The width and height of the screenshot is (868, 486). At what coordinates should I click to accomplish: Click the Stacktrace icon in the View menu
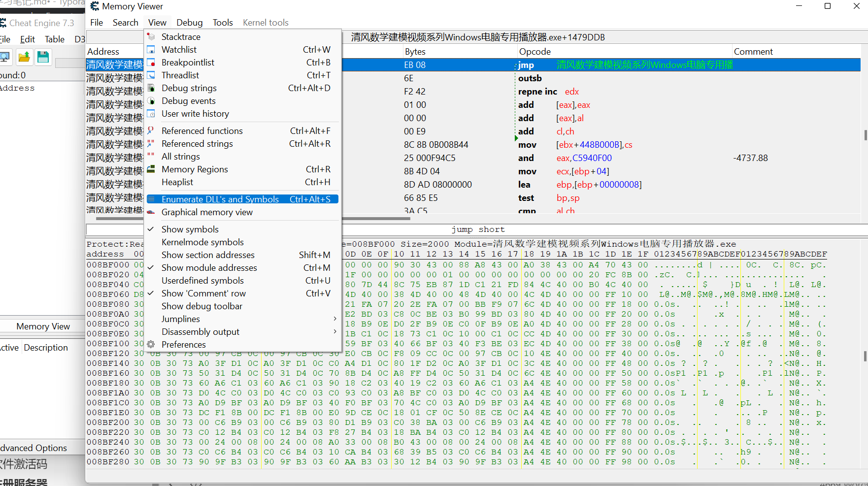pos(151,36)
